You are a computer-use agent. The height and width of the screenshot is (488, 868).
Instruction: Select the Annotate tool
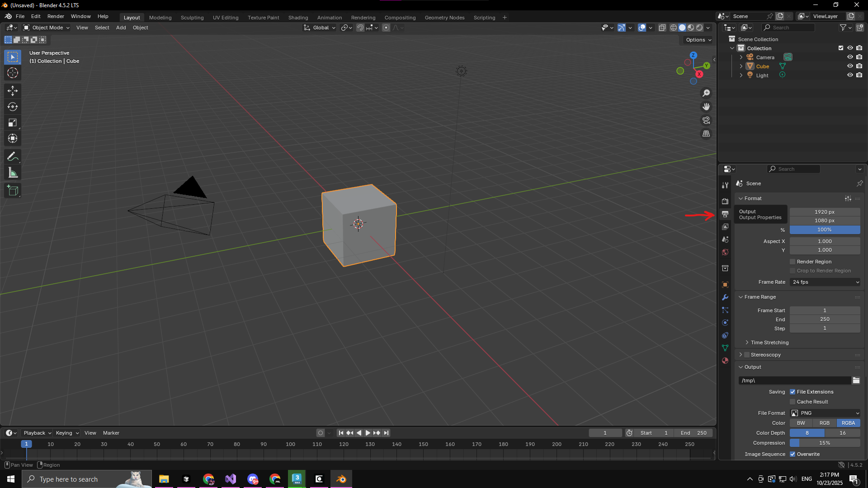point(12,156)
